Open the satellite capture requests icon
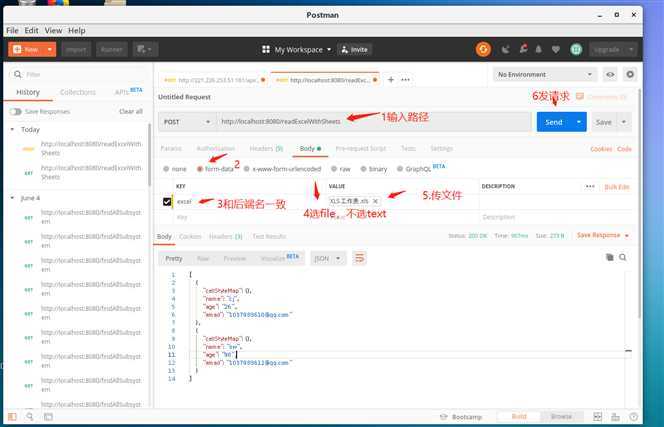 (x=505, y=50)
